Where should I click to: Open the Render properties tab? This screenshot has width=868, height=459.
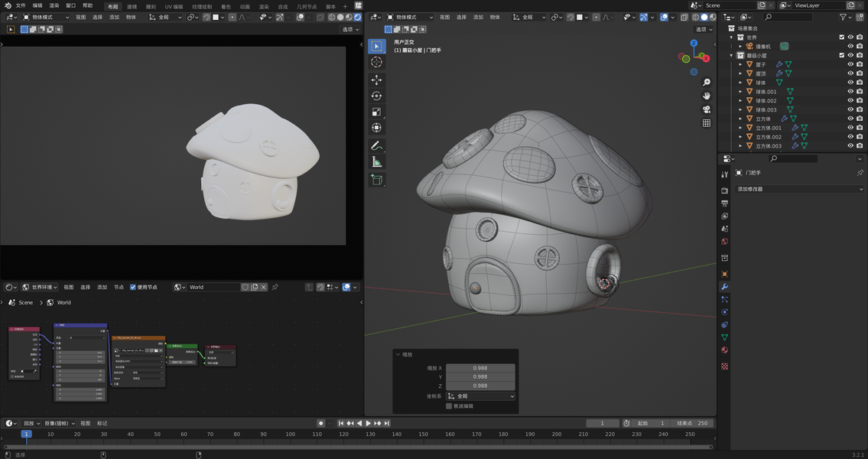tap(725, 190)
